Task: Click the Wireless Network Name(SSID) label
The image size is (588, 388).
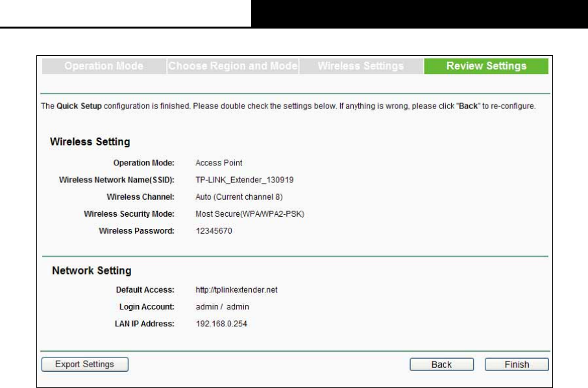Action: click(x=117, y=180)
